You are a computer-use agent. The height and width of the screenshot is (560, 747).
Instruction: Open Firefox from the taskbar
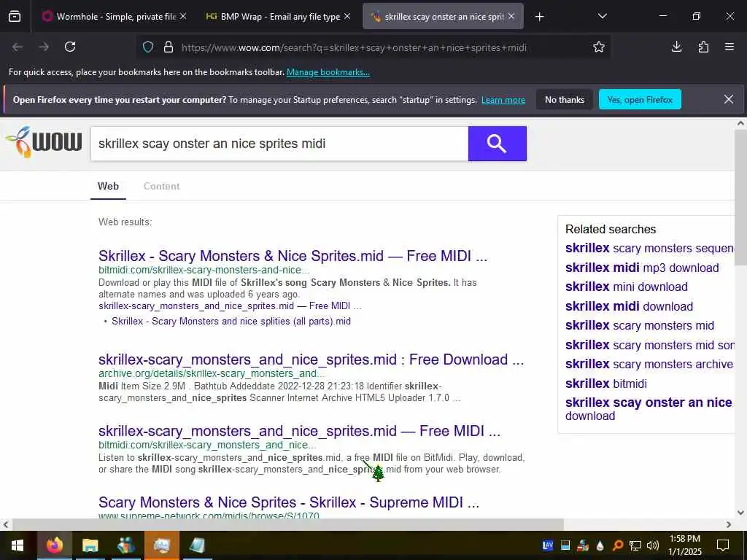pos(54,545)
